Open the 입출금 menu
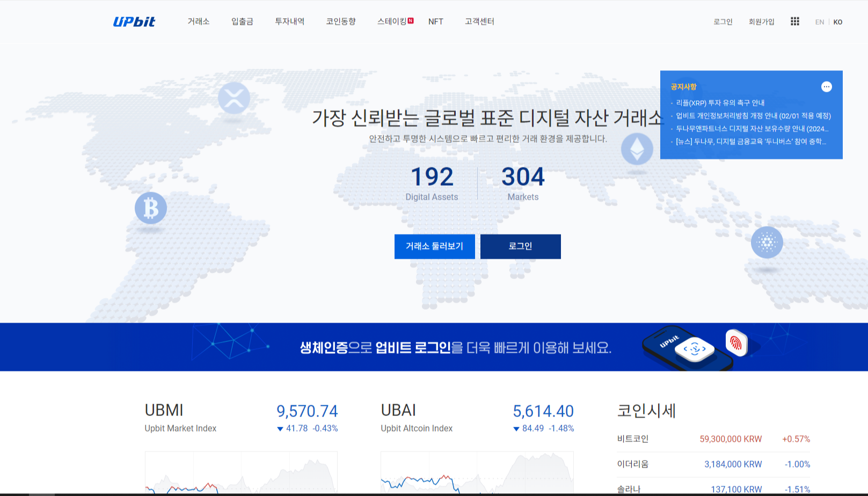 (x=242, y=21)
